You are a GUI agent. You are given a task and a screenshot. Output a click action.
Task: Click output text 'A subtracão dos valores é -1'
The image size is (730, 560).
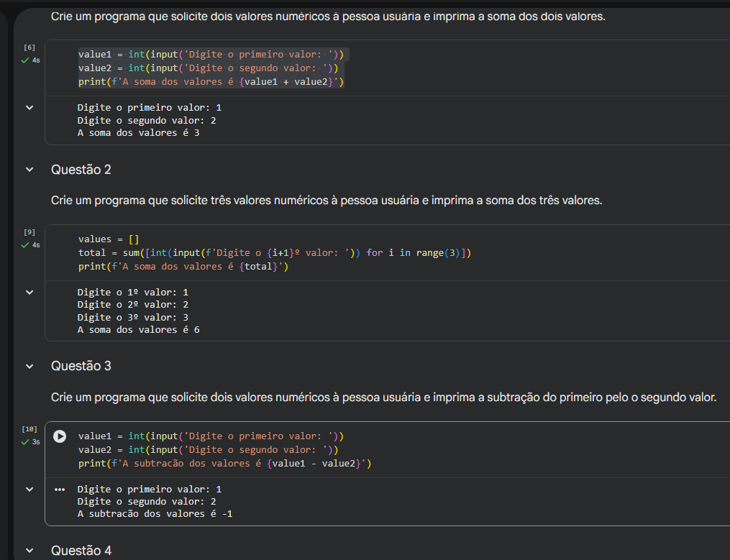155,513
